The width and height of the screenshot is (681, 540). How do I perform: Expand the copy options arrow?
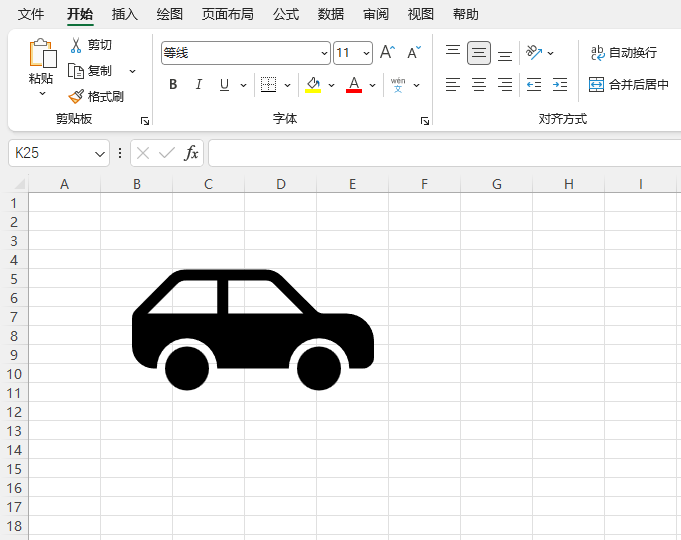132,71
